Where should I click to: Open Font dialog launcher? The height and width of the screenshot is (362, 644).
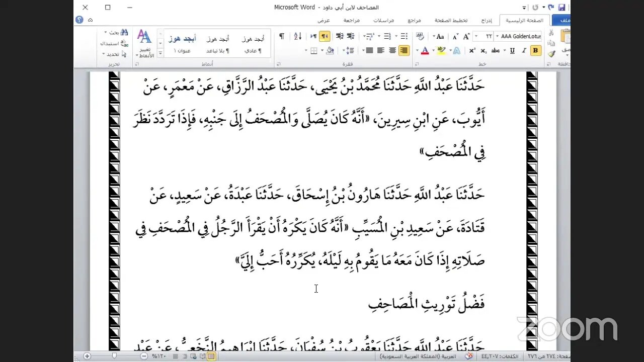[x=417, y=64]
